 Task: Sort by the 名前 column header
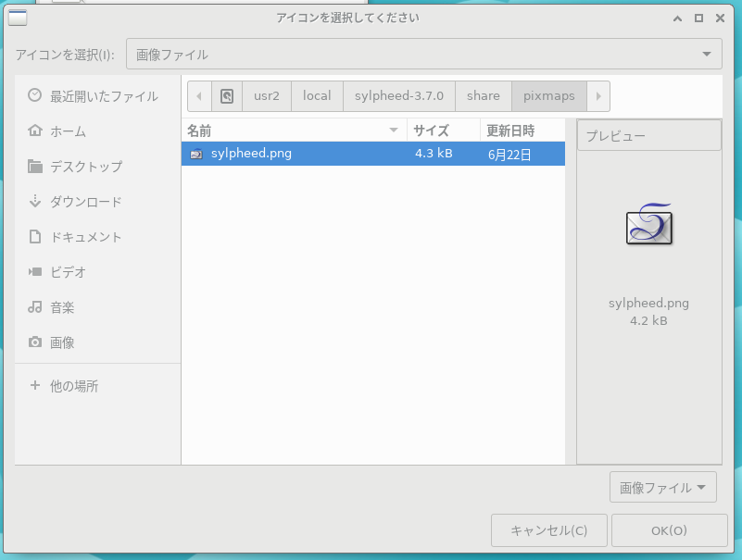pos(294,131)
